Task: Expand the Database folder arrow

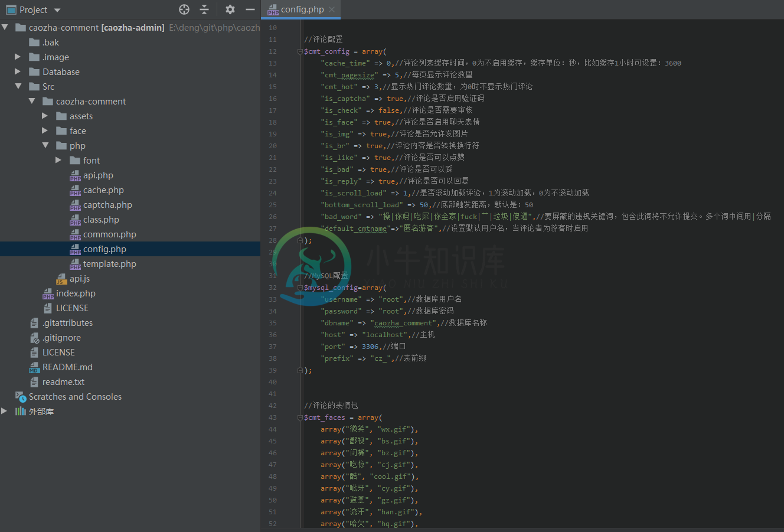Action: coord(18,71)
